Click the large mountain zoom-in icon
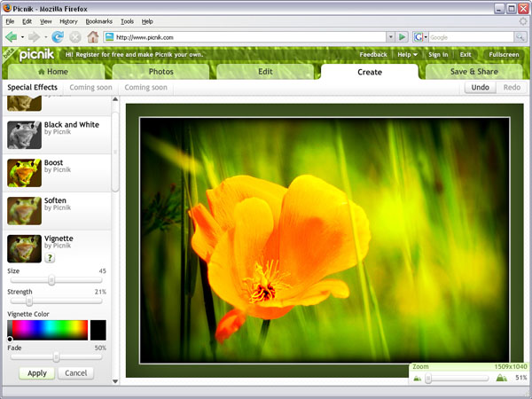The height and width of the screenshot is (399, 532). (501, 378)
